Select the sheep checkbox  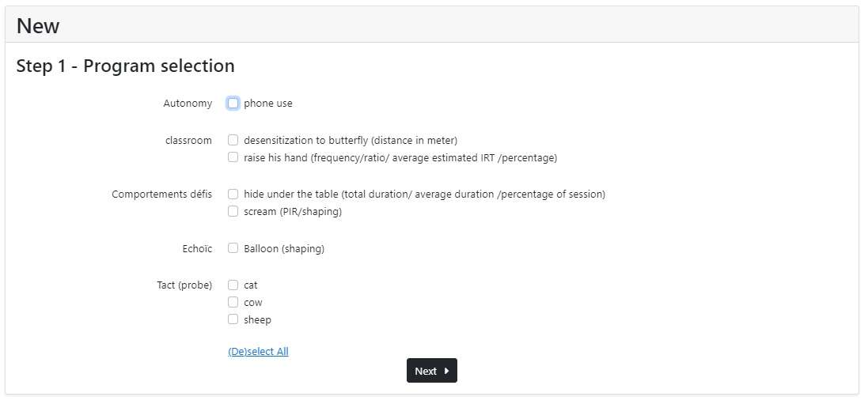coord(233,319)
